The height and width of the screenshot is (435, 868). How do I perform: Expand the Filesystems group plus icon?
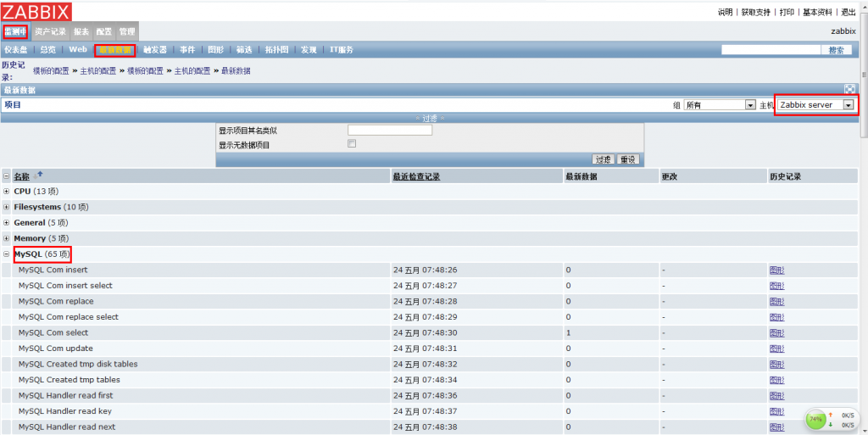point(7,207)
